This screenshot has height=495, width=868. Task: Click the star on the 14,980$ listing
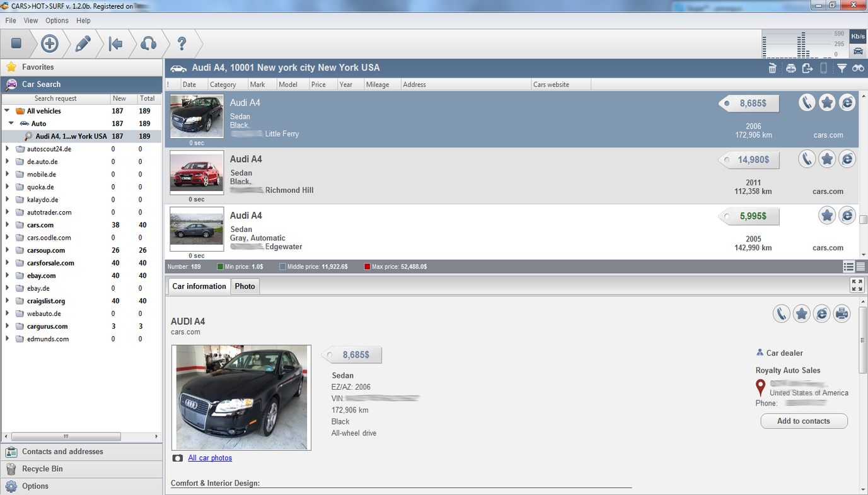(827, 159)
